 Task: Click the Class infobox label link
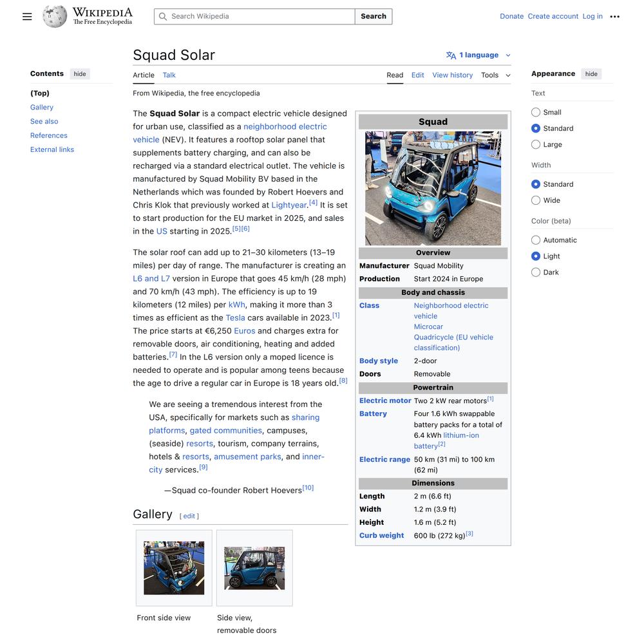tap(369, 305)
